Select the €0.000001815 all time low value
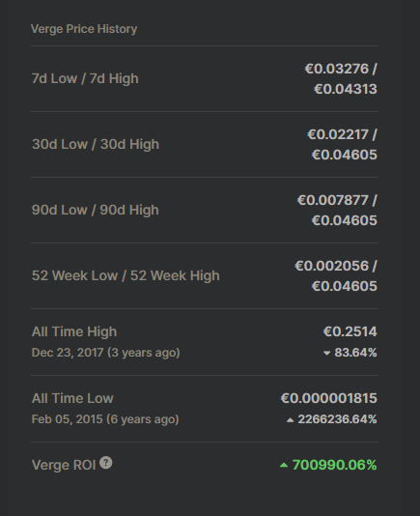 pyautogui.click(x=328, y=398)
